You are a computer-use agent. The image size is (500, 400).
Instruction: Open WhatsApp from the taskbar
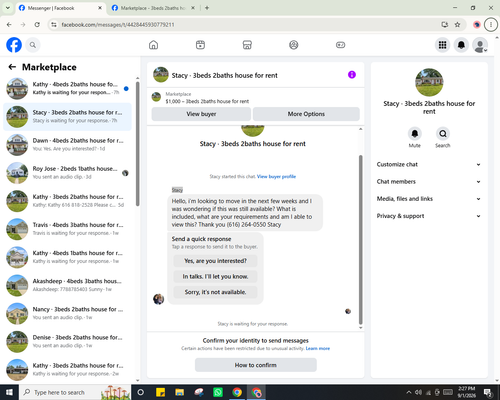[218, 392]
